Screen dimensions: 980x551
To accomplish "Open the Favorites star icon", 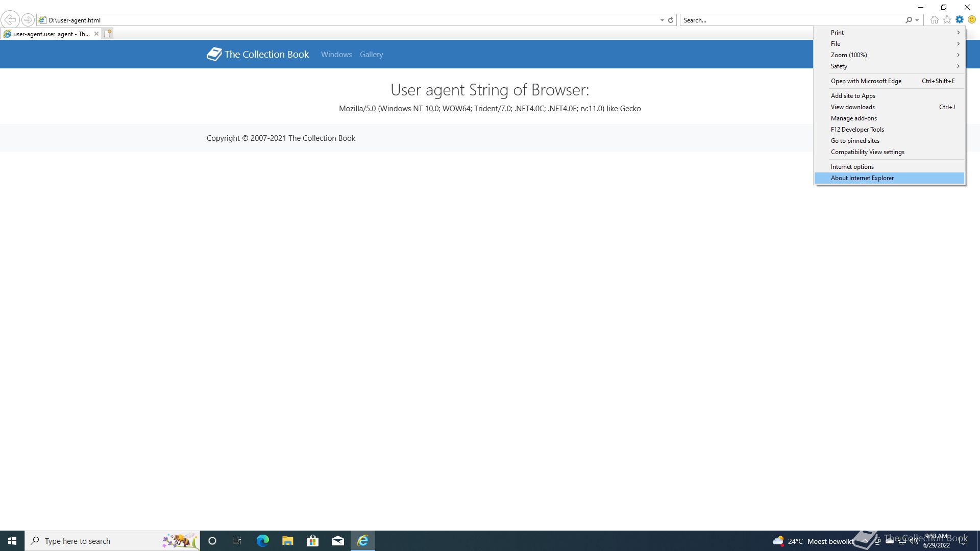I will (947, 20).
